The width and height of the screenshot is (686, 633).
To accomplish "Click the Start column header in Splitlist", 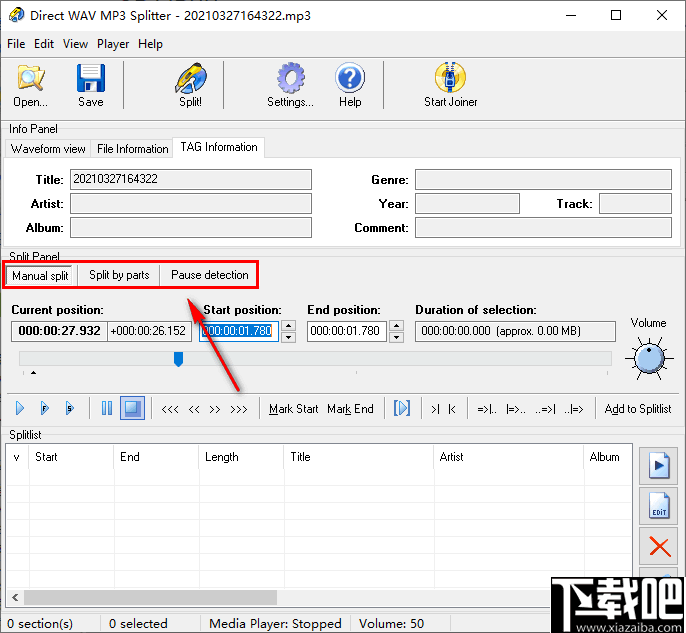I will click(x=71, y=457).
